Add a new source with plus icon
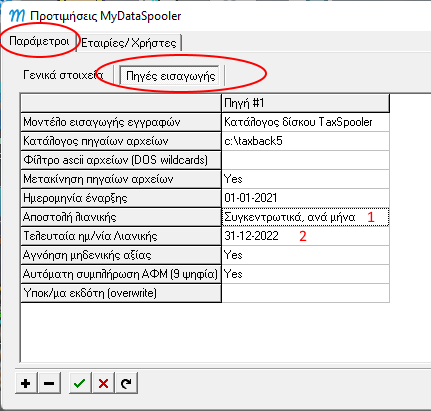 [26, 383]
